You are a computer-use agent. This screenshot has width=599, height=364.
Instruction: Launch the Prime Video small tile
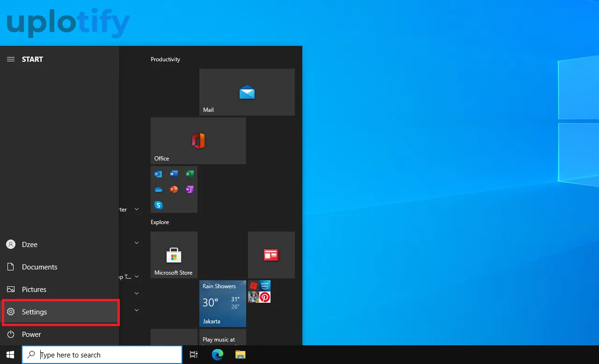click(x=265, y=286)
